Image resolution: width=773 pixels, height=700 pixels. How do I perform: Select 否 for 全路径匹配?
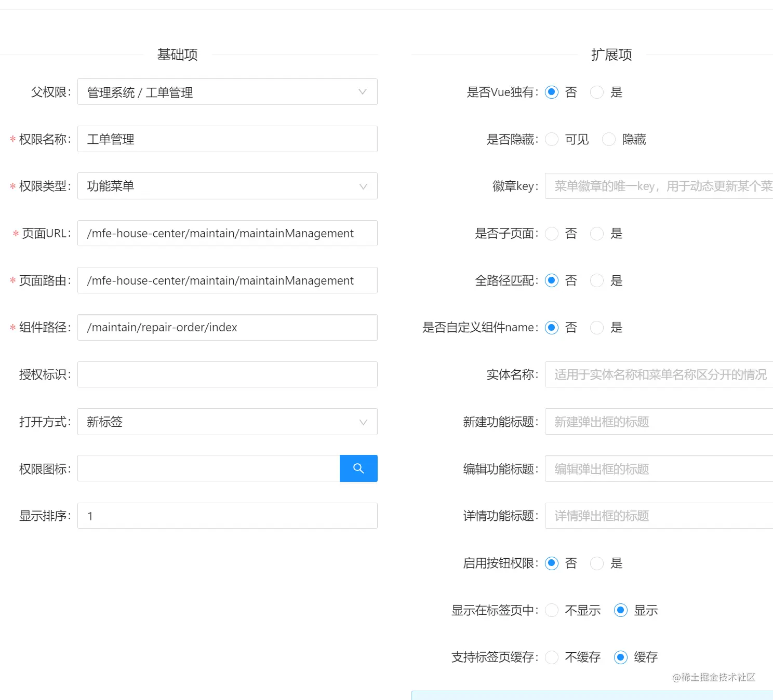[x=552, y=280]
